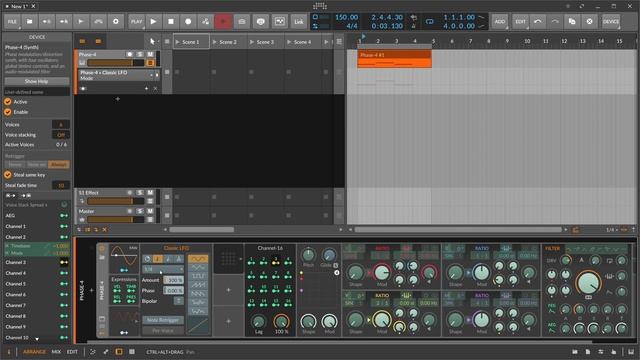
Task: Click the open project folder icon
Action: [x=29, y=22]
